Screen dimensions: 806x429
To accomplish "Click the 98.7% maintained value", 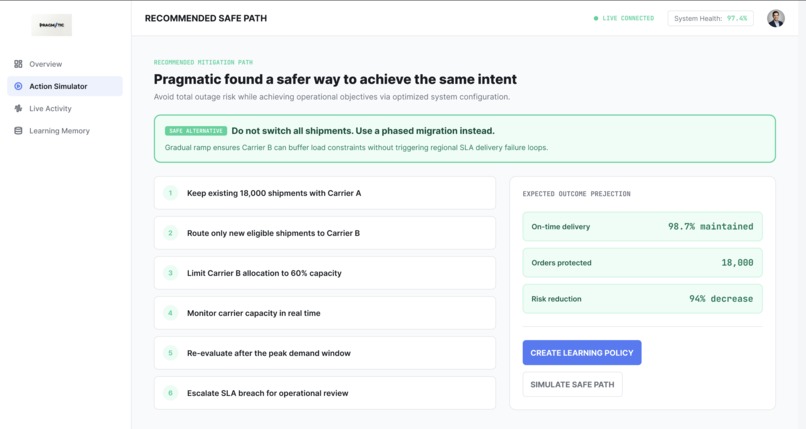I will point(710,227).
